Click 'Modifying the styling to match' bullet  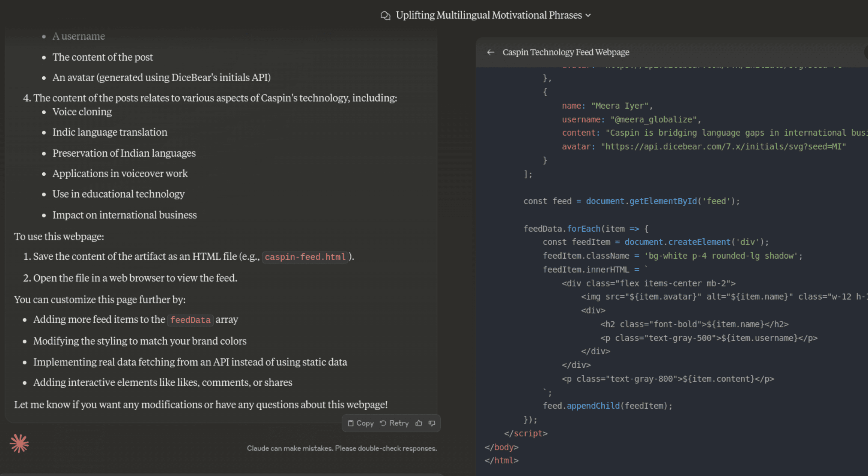(140, 341)
